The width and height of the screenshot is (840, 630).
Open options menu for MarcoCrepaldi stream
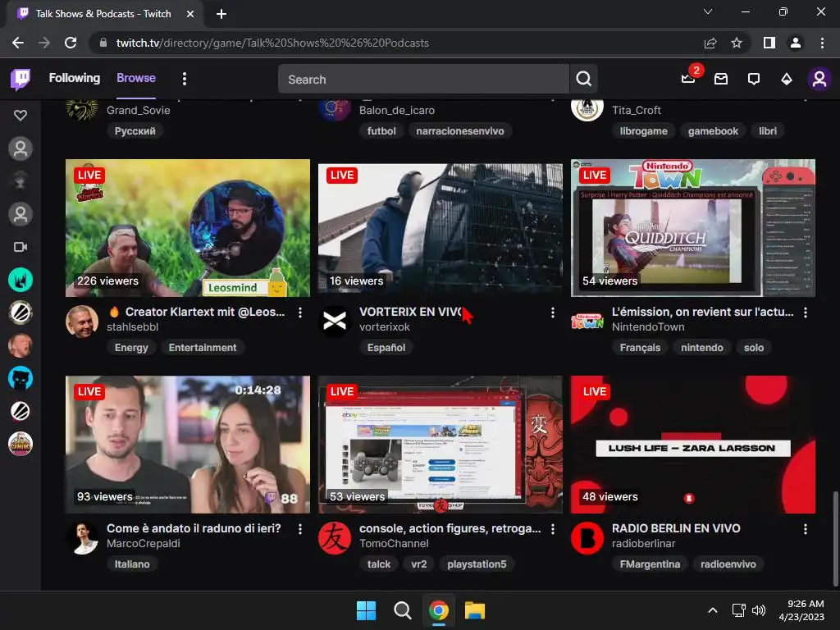300,529
